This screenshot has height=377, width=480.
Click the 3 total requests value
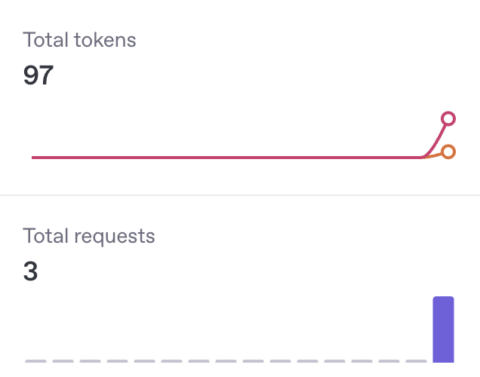coord(30,271)
